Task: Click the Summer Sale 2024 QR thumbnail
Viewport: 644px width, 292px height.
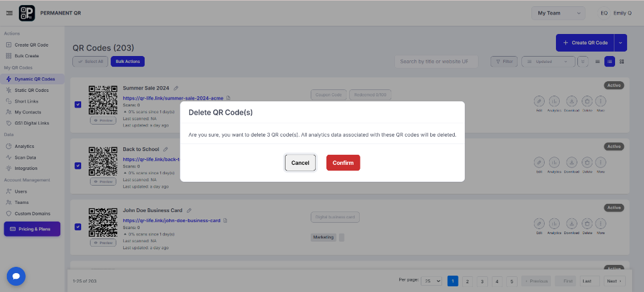Action: (x=103, y=100)
